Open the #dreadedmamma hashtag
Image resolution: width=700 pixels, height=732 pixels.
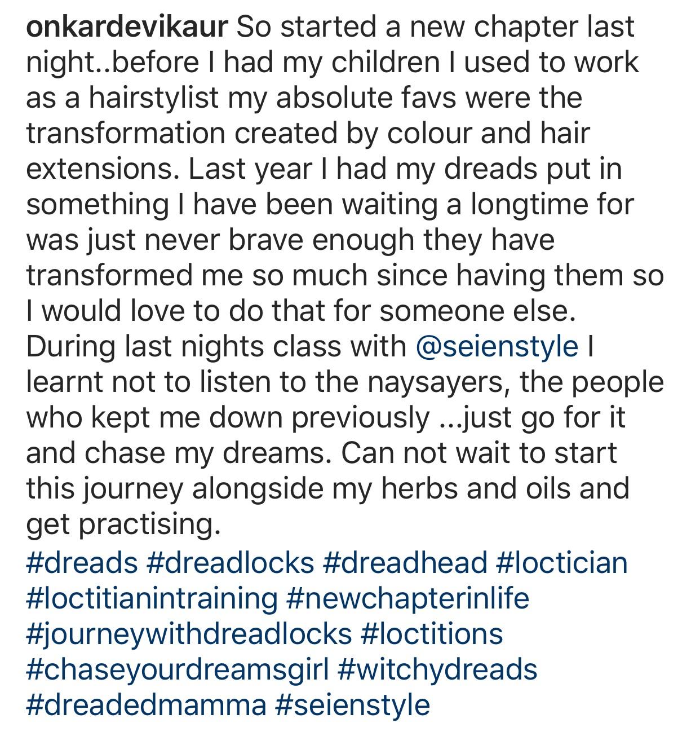(x=146, y=705)
